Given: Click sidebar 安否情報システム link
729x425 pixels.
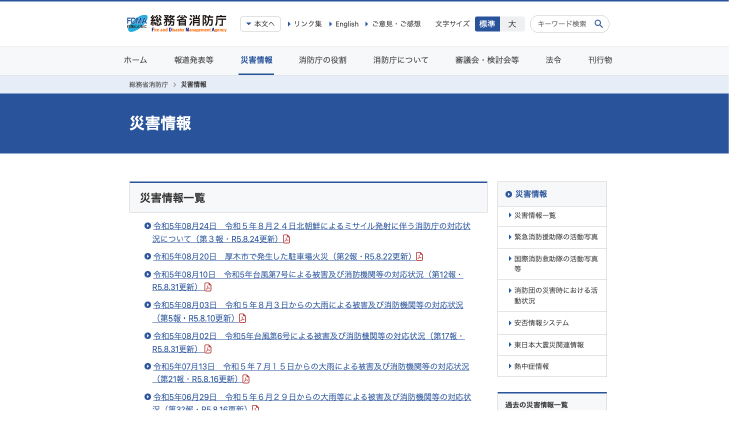Looking at the screenshot, I should [x=542, y=323].
